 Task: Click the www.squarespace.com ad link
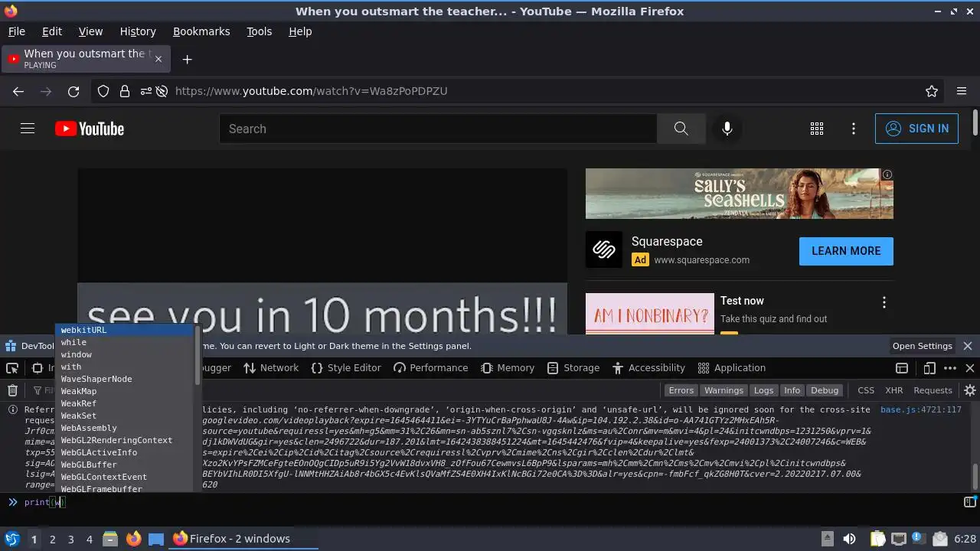(701, 260)
